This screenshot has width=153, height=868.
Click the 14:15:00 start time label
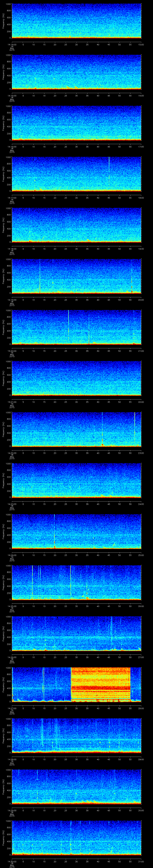12,96
